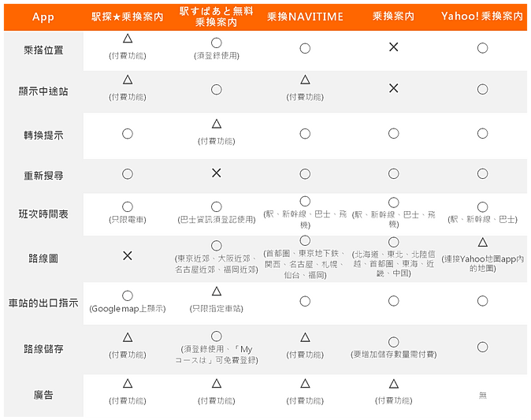This screenshot has width=531, height=420.
Task: Select the 乗換NAVITIME column header
Action: [x=305, y=17]
